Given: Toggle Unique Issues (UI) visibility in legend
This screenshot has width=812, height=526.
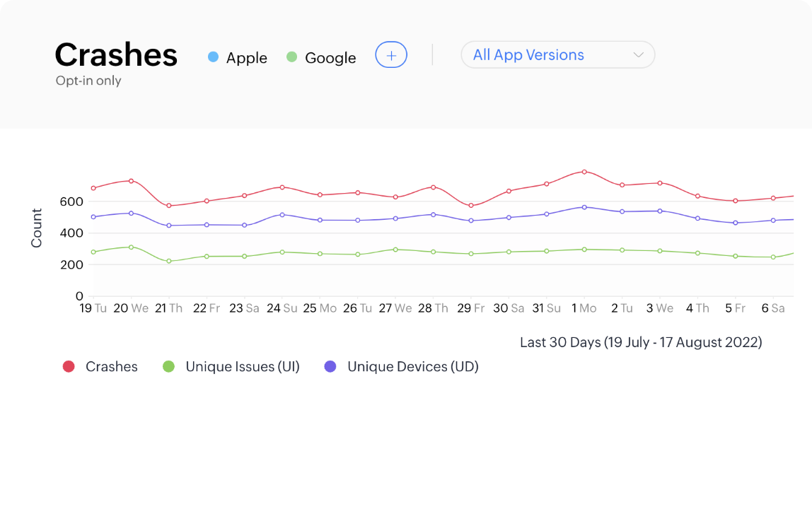Looking at the screenshot, I should [243, 366].
